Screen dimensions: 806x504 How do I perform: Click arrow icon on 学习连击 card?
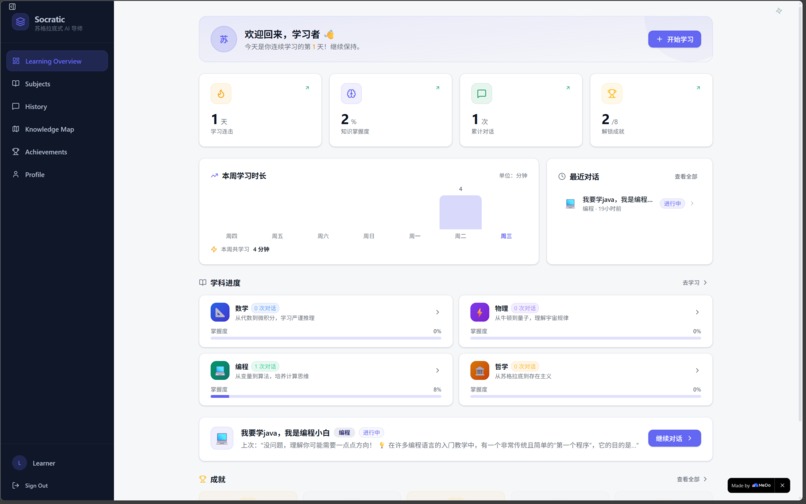pyautogui.click(x=307, y=88)
